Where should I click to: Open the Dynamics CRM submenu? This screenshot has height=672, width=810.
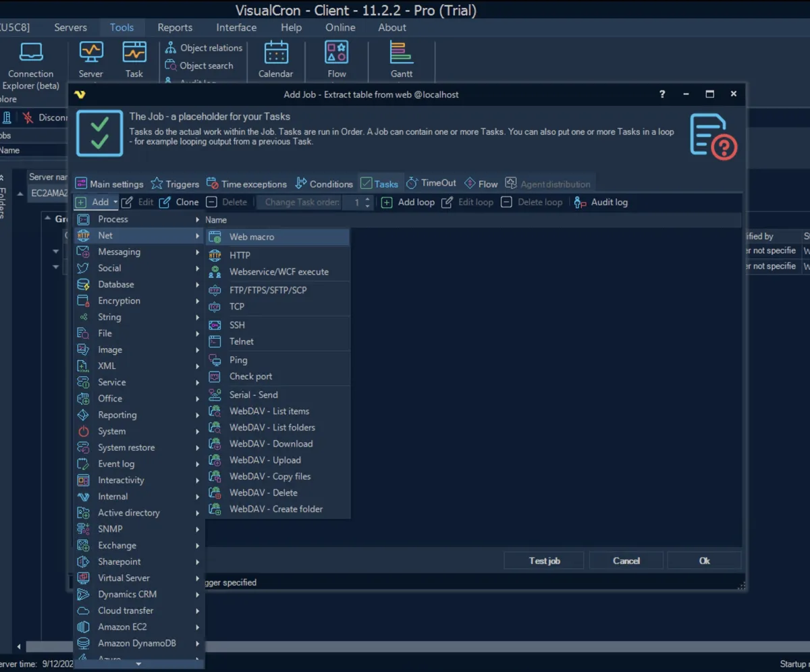139,594
